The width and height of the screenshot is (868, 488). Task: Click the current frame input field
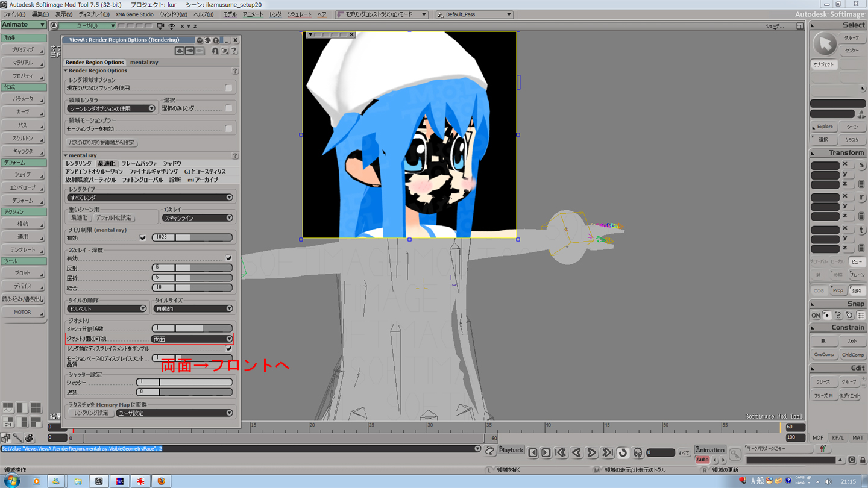point(659,452)
